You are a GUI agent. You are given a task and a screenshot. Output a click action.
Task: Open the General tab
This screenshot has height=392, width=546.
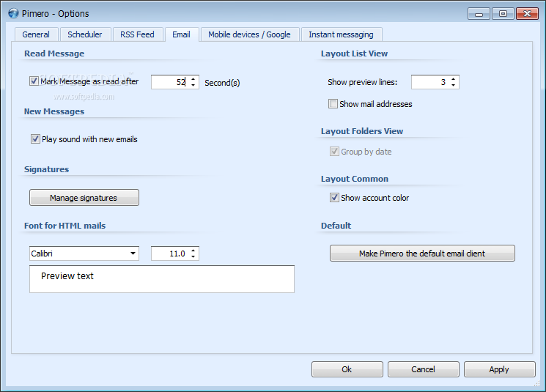36,34
